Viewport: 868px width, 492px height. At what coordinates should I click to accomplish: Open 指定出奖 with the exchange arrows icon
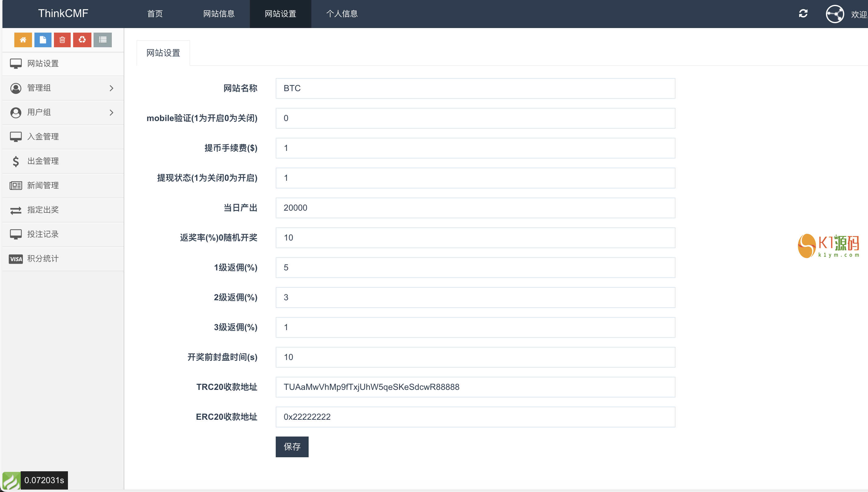(43, 210)
